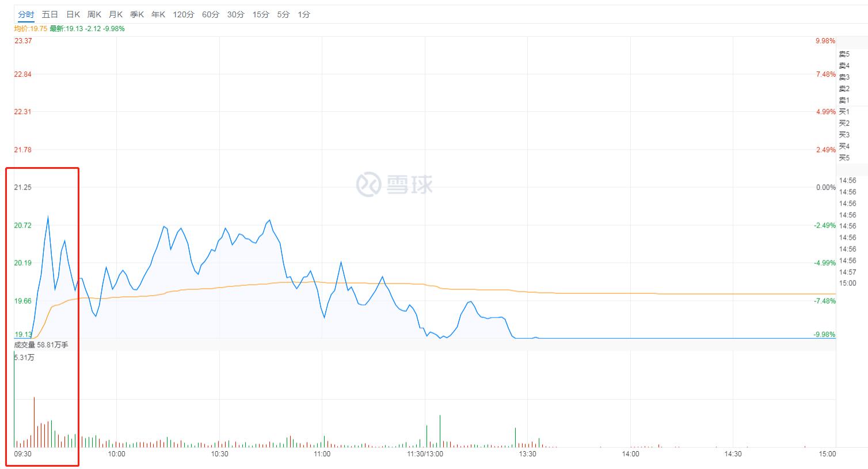Click the 买1 bid price row
Image resolution: width=868 pixels, height=469 pixels.
pos(844,112)
